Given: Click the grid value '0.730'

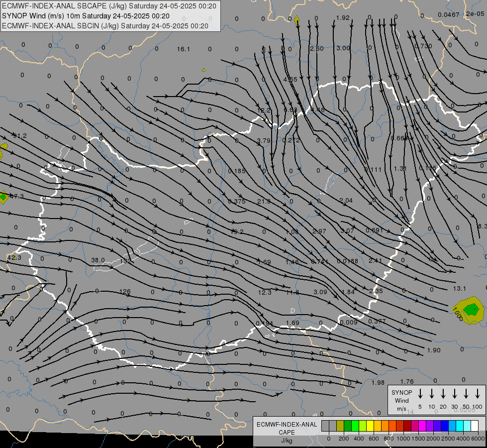Looking at the screenshot, I should (423, 46).
